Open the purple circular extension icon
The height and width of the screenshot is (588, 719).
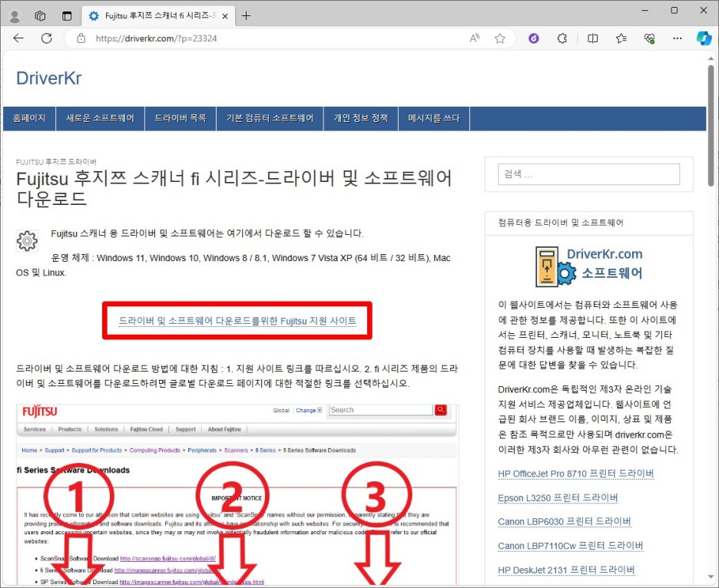click(534, 38)
